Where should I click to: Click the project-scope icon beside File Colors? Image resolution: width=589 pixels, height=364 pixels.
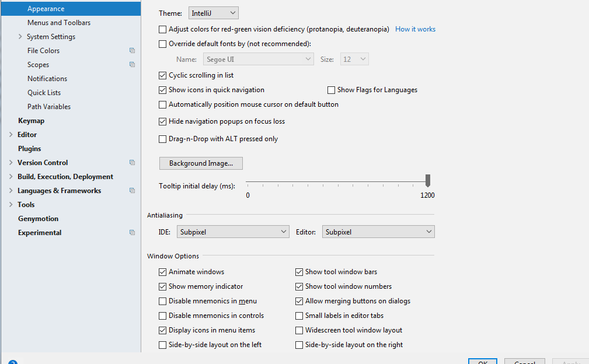[x=132, y=51]
